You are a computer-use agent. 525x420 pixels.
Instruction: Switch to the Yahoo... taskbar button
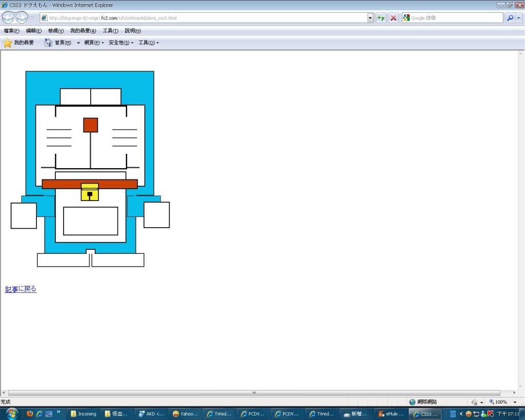[186, 414]
